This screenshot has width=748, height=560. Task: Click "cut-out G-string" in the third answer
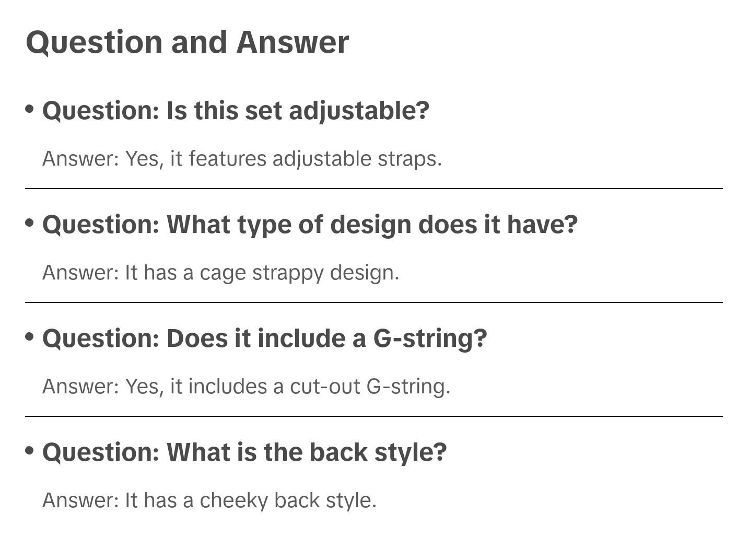(x=369, y=387)
